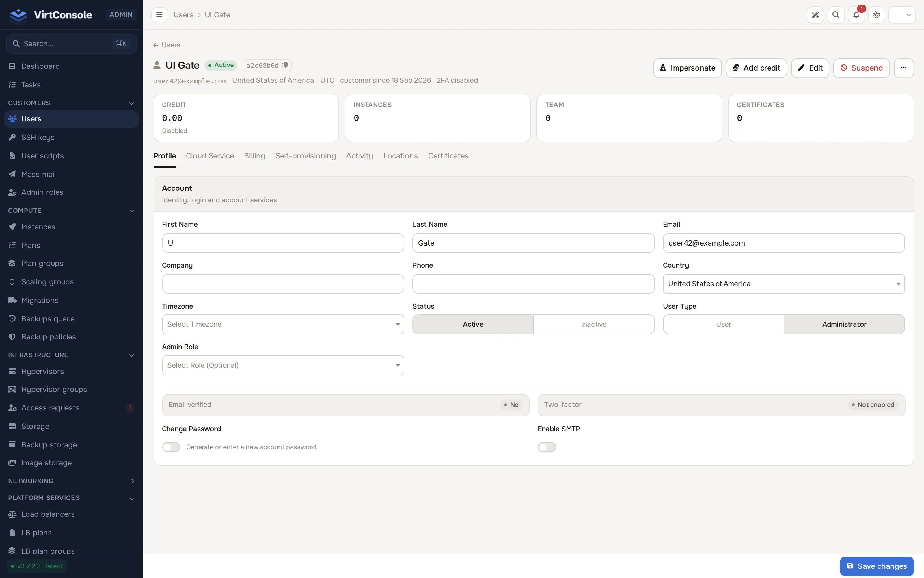Viewport: 924px width, 578px height.
Task: Open the theme settings gear icon
Action: pyautogui.click(x=877, y=15)
